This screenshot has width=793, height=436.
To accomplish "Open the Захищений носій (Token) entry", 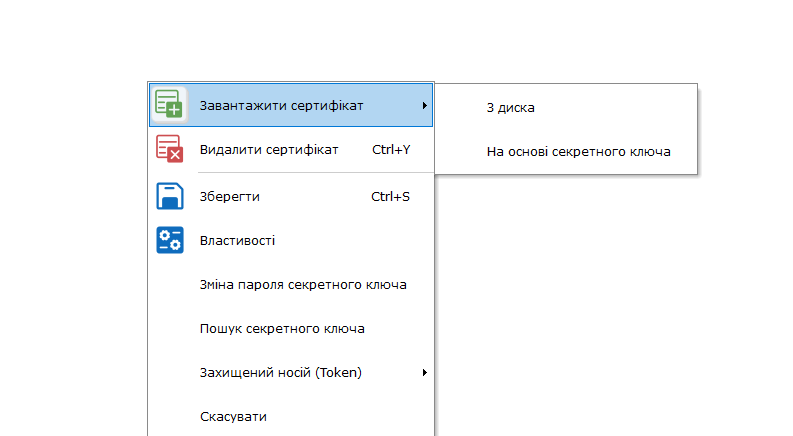I will tap(280, 373).
